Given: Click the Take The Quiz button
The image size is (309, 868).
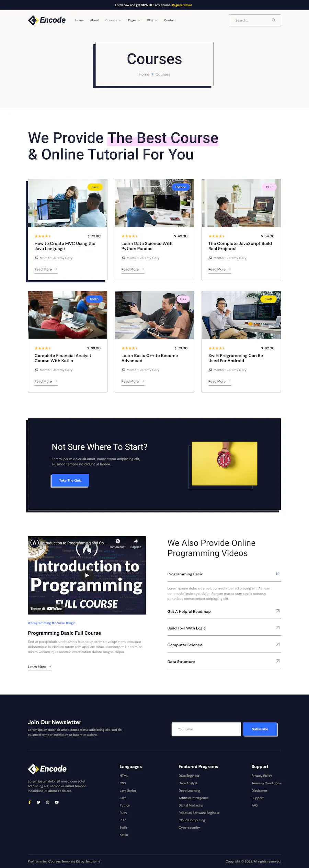Looking at the screenshot, I should [70, 480].
